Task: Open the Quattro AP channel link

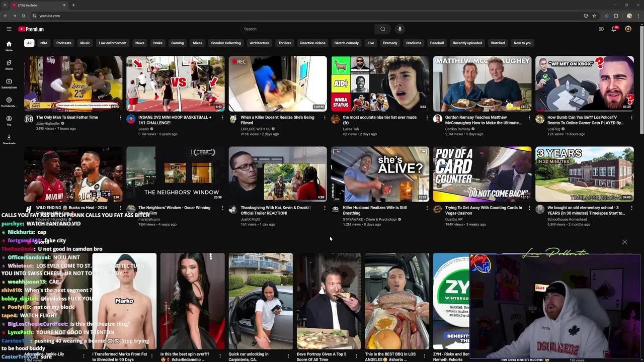Action: click(453, 220)
